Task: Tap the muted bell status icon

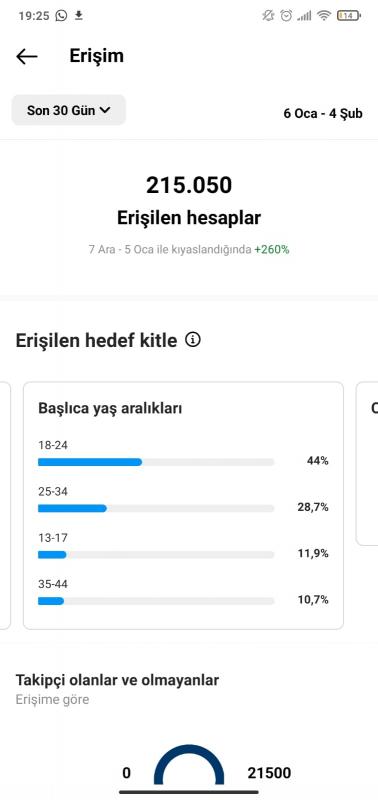Action: click(x=268, y=16)
